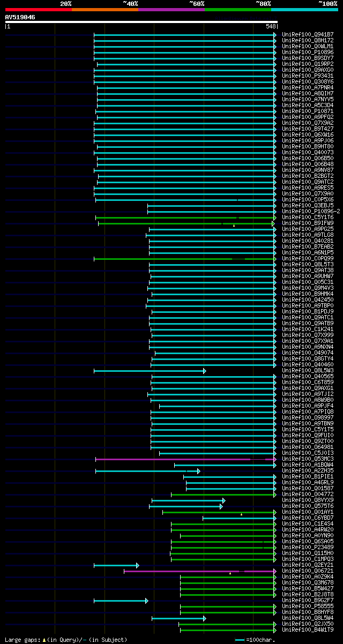
Task: Click the green bar for UniRef100_O04772
Action: (223, 494)
